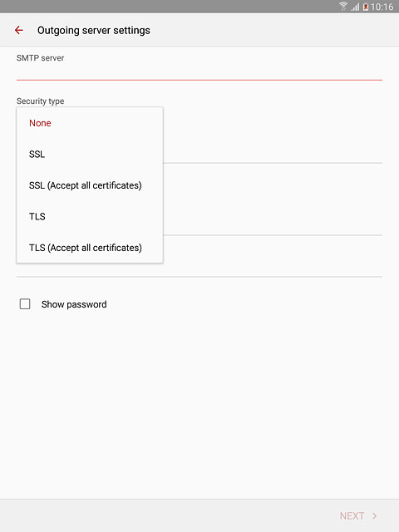Tap the Show password label text
The image size is (399, 532).
[74, 304]
